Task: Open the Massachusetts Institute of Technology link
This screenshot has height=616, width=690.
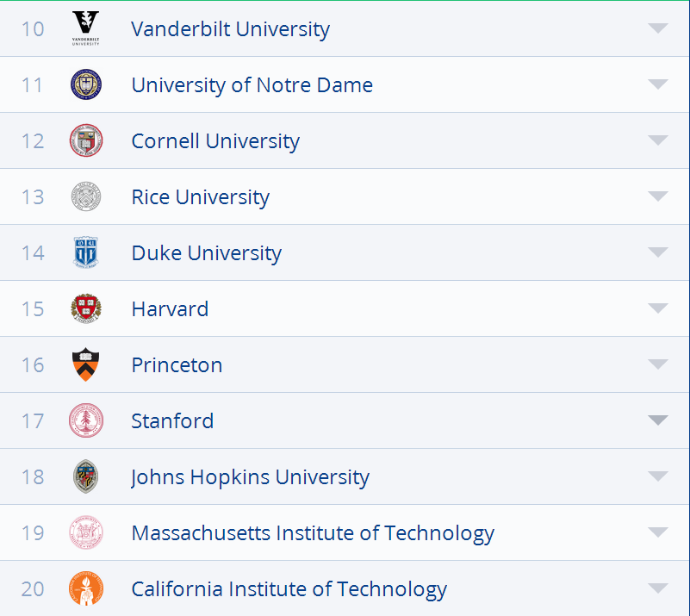Action: click(313, 532)
